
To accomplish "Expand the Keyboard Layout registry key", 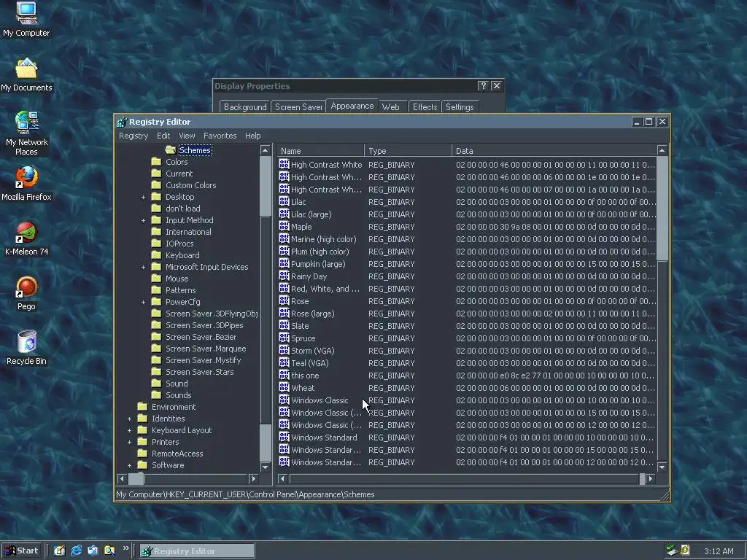I will click(x=130, y=430).
